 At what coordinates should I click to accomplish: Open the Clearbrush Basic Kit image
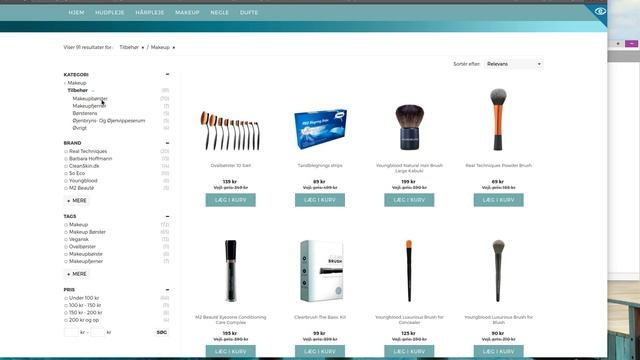tap(322, 271)
